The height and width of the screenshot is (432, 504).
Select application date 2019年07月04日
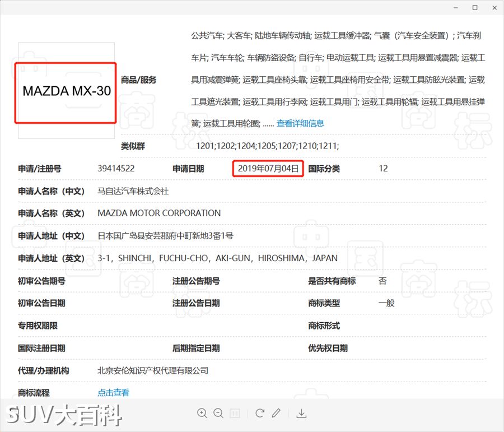tap(268, 168)
